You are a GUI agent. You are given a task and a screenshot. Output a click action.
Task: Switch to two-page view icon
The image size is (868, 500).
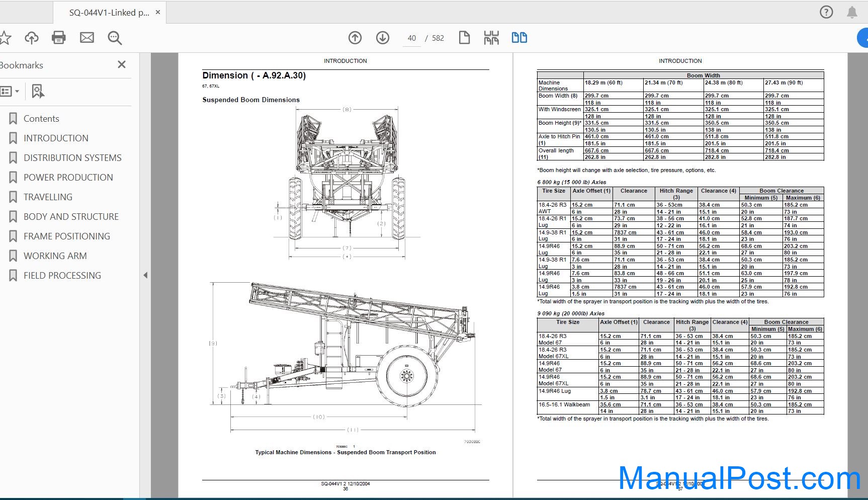click(x=519, y=38)
